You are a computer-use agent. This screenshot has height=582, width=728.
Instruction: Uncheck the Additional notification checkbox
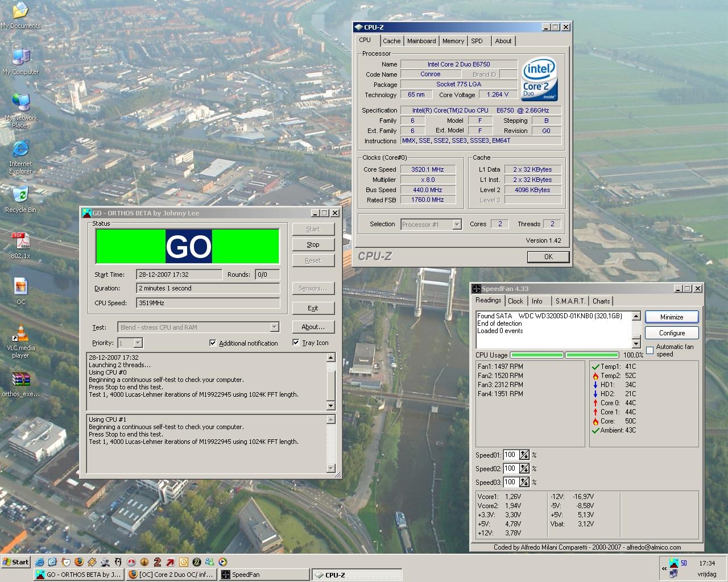pos(213,343)
